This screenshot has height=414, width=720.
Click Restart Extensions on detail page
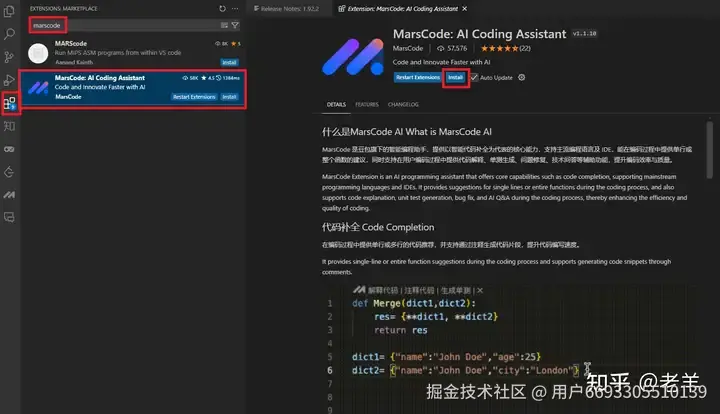[x=418, y=78]
